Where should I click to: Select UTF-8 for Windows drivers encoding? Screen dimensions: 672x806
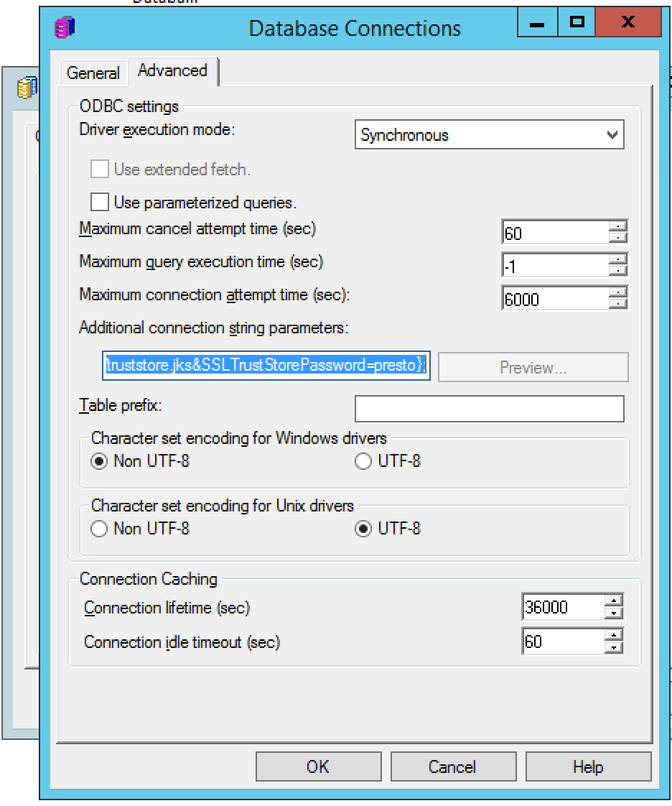pyautogui.click(x=363, y=461)
